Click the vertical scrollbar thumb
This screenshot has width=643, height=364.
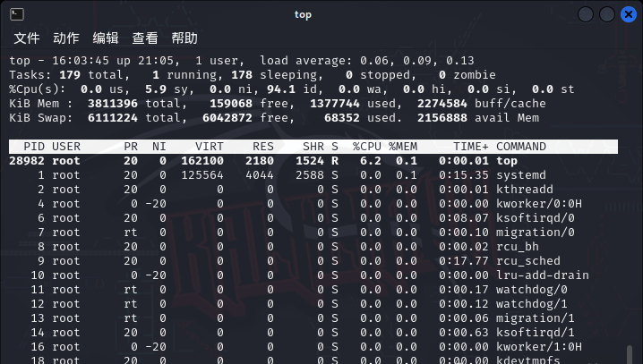coord(630,354)
